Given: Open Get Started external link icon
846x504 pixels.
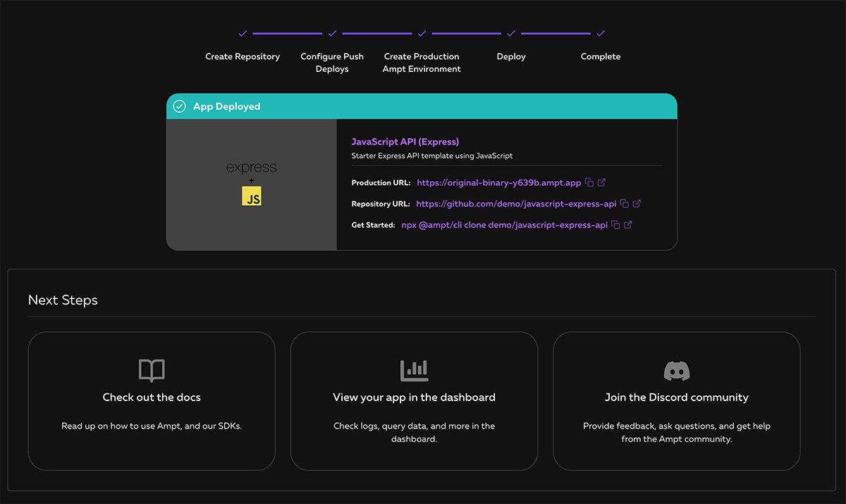Looking at the screenshot, I should tap(627, 225).
